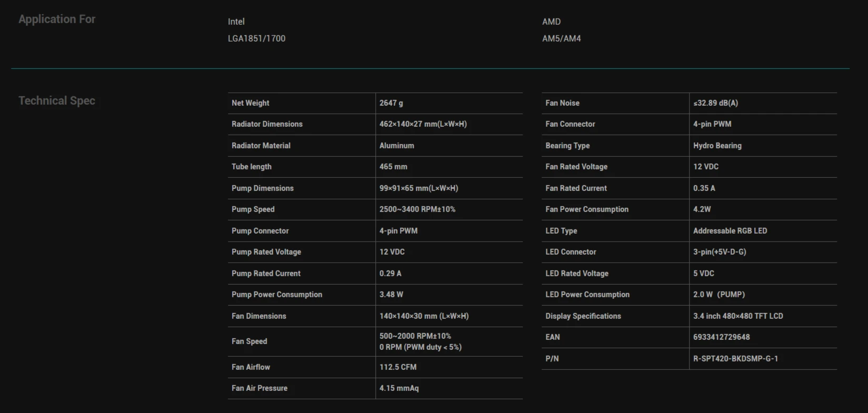The height and width of the screenshot is (413, 868).
Task: Click the Pump Rated Voltage 12 VDC value
Action: coord(392,252)
